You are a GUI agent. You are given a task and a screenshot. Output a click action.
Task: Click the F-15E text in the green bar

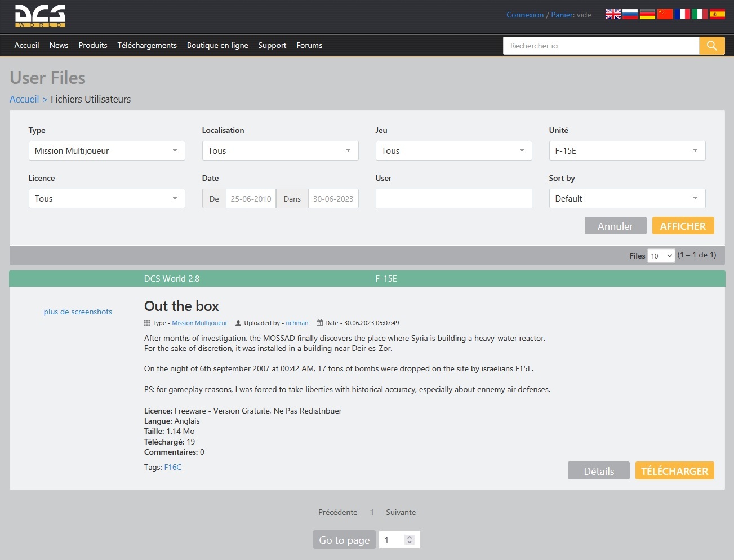[386, 279]
